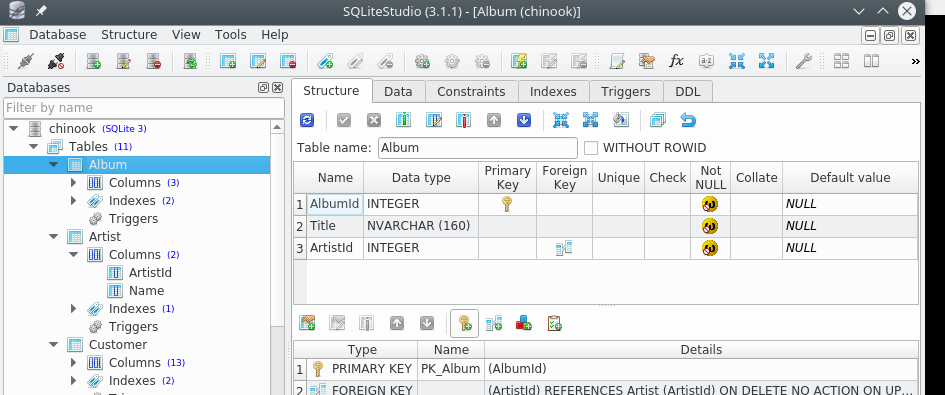Click the Add table primary key icon
The image size is (945, 395).
click(x=464, y=324)
